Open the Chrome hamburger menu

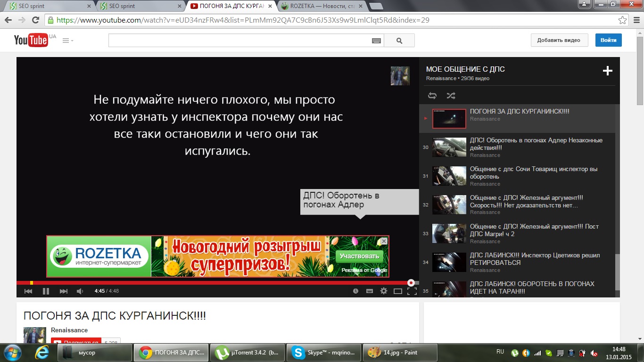636,20
